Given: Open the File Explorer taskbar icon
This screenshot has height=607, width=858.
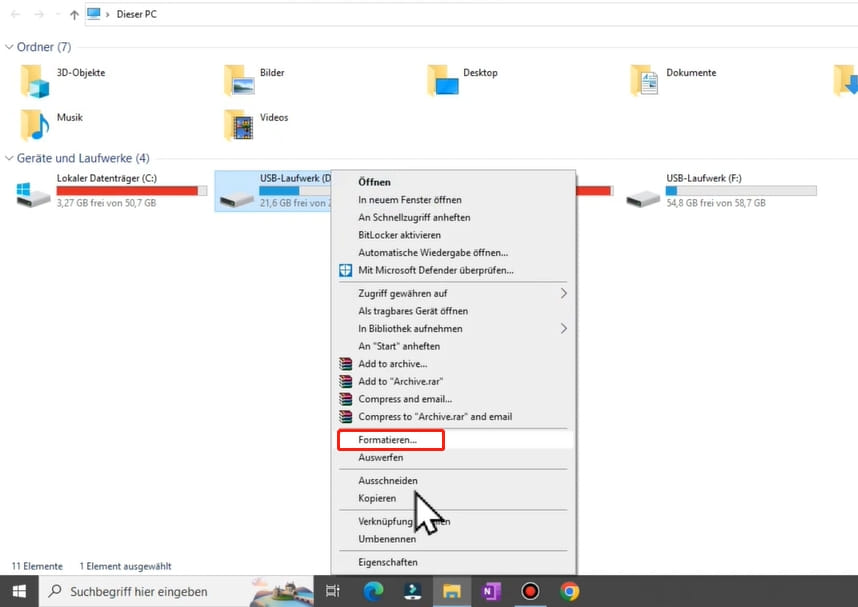Looking at the screenshot, I should (x=451, y=592).
